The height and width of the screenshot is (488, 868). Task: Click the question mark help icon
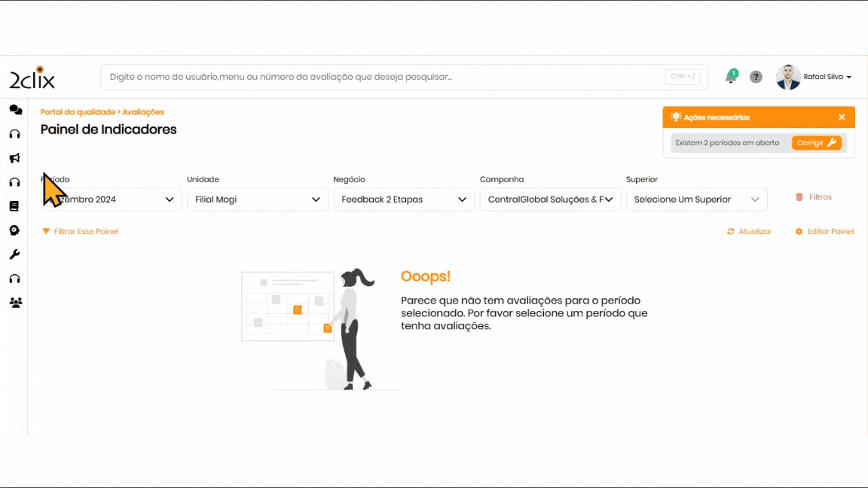pos(756,77)
